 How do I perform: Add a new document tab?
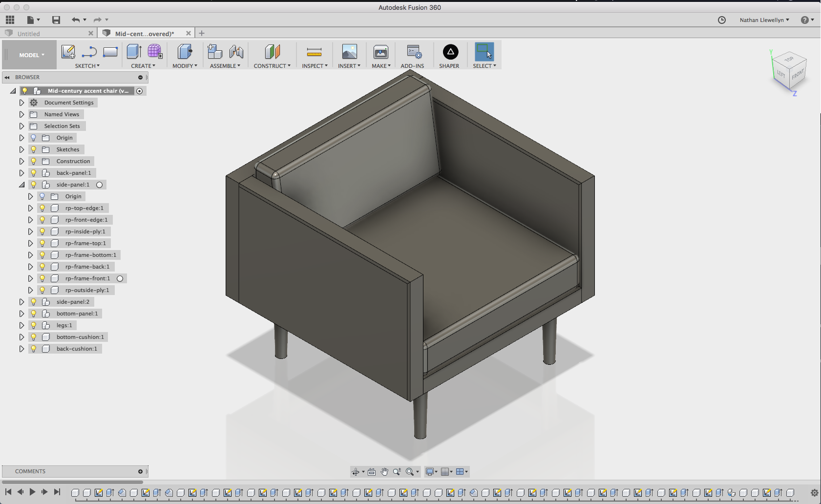(x=202, y=33)
